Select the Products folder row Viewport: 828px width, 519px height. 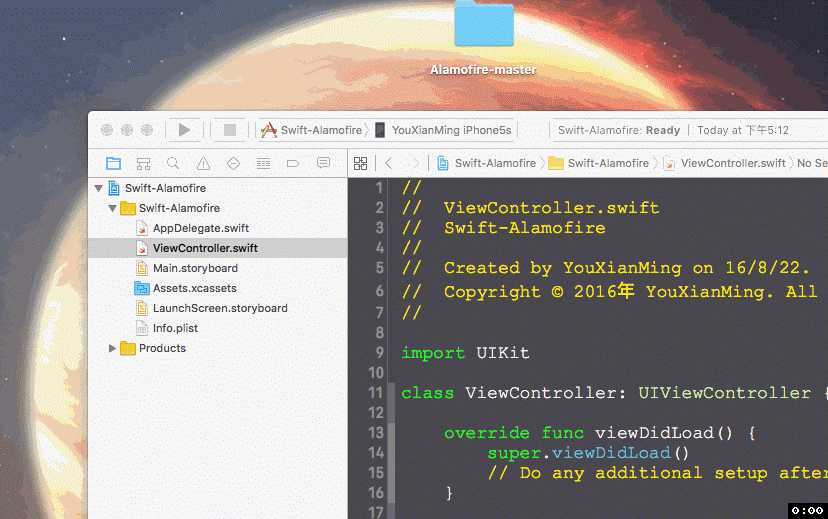click(x=218, y=348)
